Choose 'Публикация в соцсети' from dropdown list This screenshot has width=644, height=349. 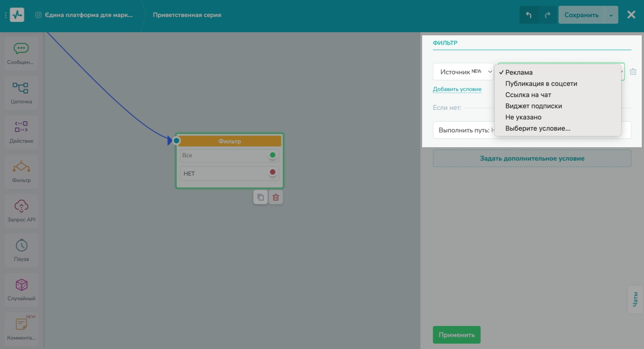541,84
